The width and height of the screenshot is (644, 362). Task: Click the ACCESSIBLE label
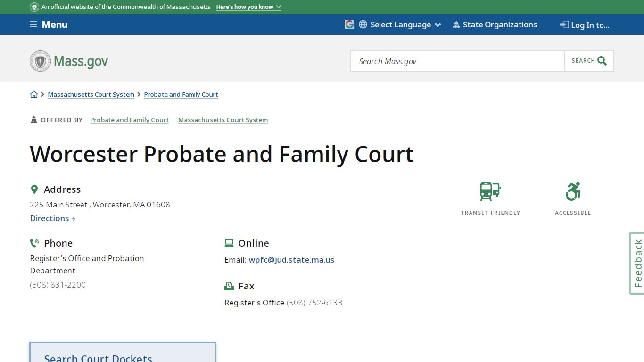tap(573, 213)
